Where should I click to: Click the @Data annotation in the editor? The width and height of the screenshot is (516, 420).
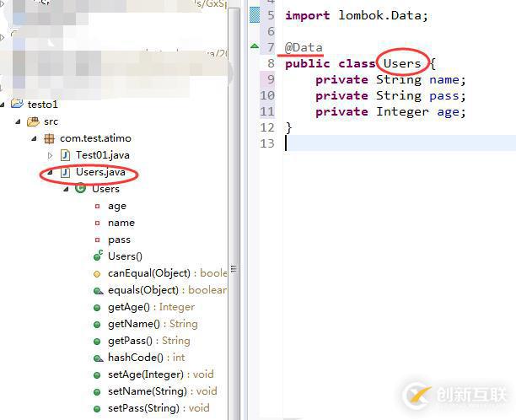pyautogui.click(x=304, y=47)
